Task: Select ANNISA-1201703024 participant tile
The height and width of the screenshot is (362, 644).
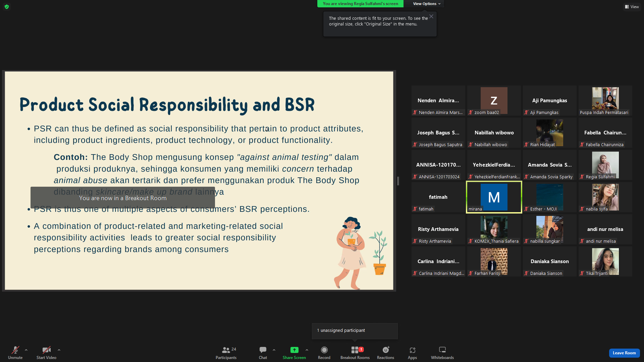Action: (x=438, y=165)
